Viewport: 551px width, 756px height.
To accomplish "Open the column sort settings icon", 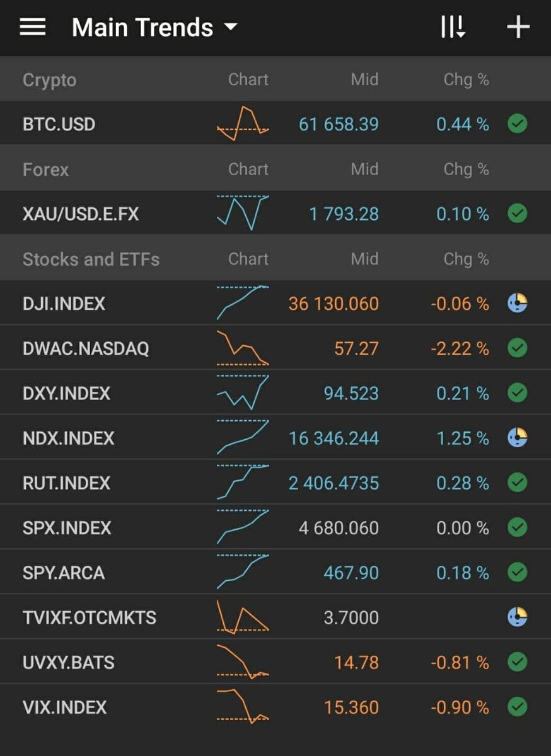I will (453, 27).
